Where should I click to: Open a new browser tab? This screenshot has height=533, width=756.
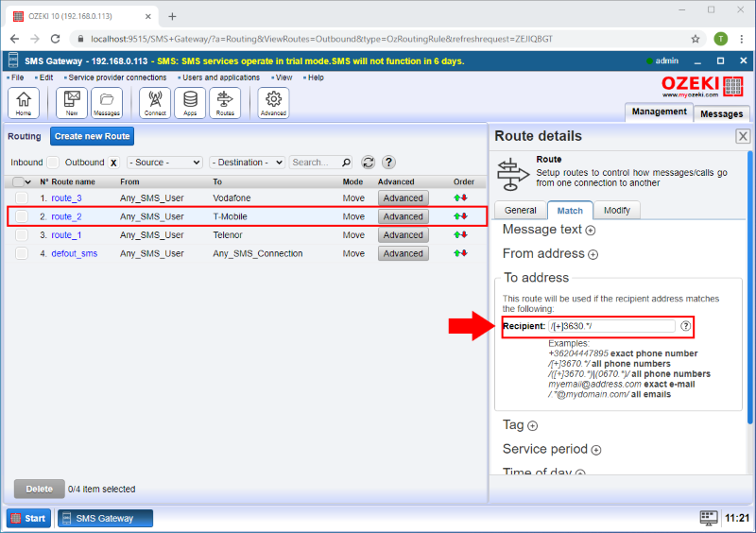[172, 16]
